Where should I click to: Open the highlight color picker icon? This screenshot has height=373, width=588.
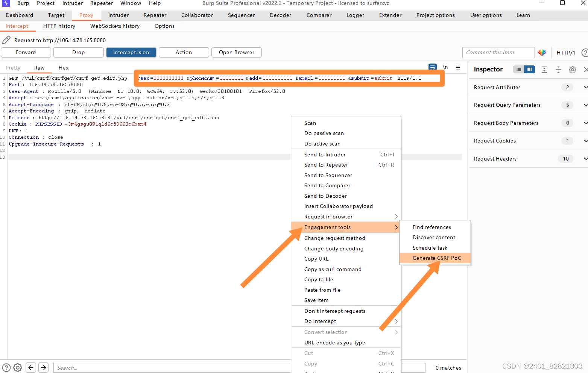click(x=542, y=53)
